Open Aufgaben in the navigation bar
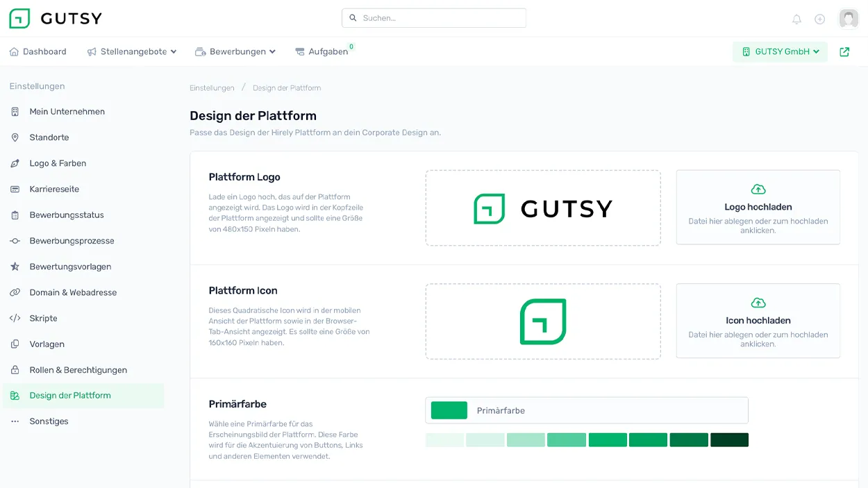This screenshot has height=488, width=868. 322,52
